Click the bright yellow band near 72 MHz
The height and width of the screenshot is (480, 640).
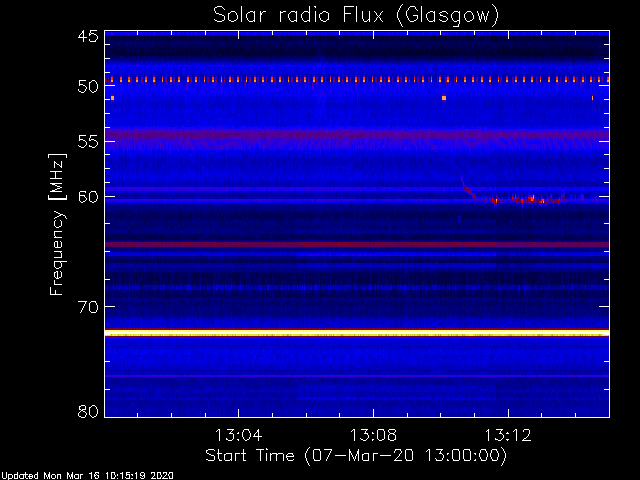tap(357, 333)
